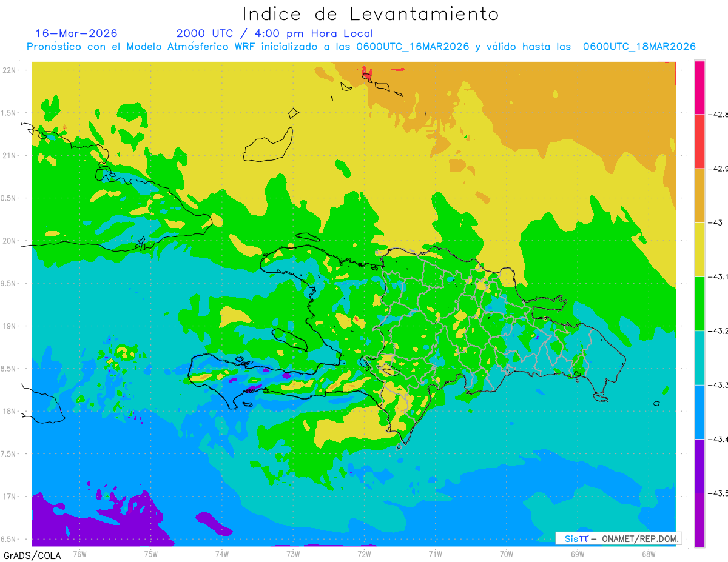This screenshot has width=728, height=562.
Task: Pick the blue colorbar swatch between -43.3 and -43.4
Action: click(699, 412)
